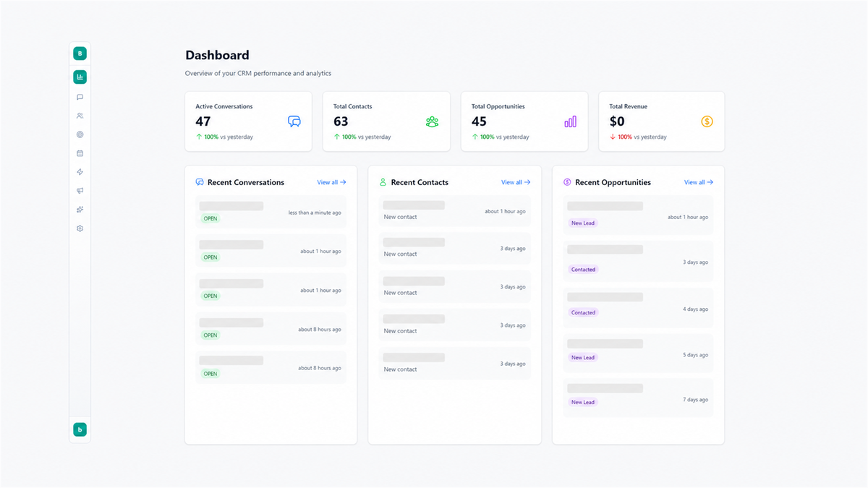Click the red 100% vs yesterday under Total Revenue

pyautogui.click(x=638, y=137)
